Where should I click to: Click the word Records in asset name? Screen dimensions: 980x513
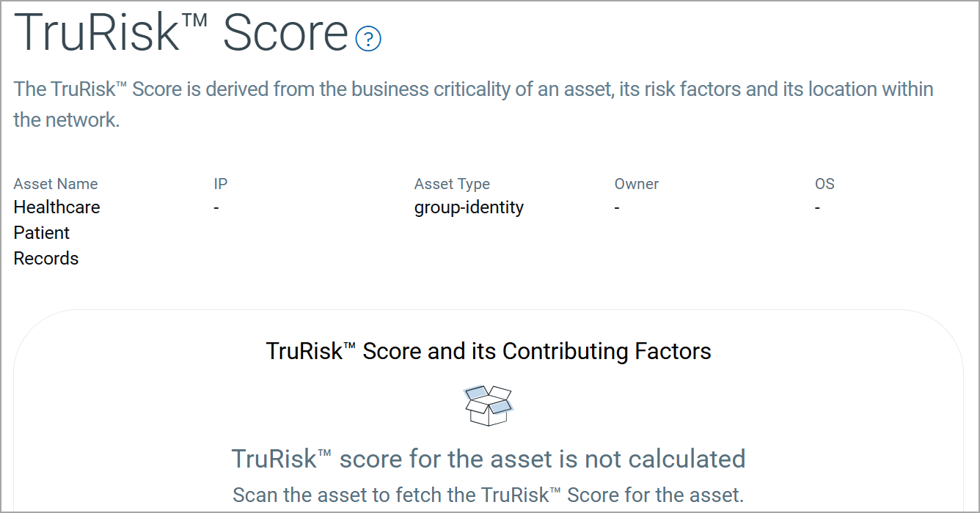click(x=46, y=259)
